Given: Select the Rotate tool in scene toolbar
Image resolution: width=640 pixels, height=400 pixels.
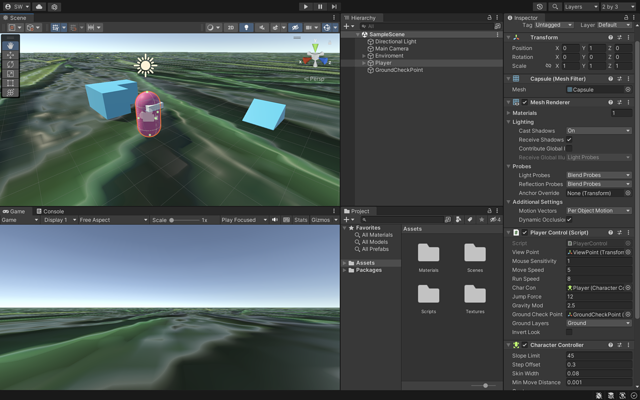Looking at the screenshot, I should (11, 64).
